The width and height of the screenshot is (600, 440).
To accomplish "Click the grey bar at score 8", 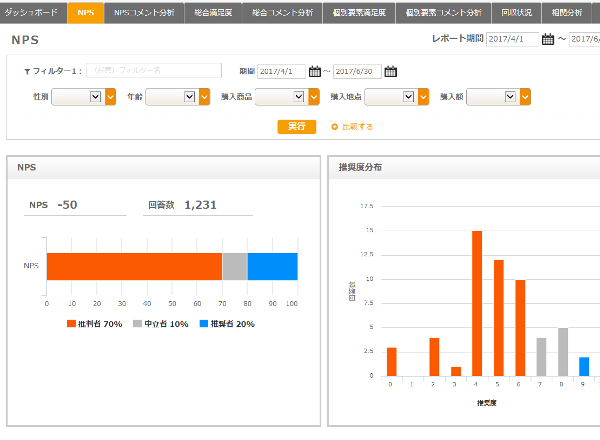I will (x=563, y=352).
